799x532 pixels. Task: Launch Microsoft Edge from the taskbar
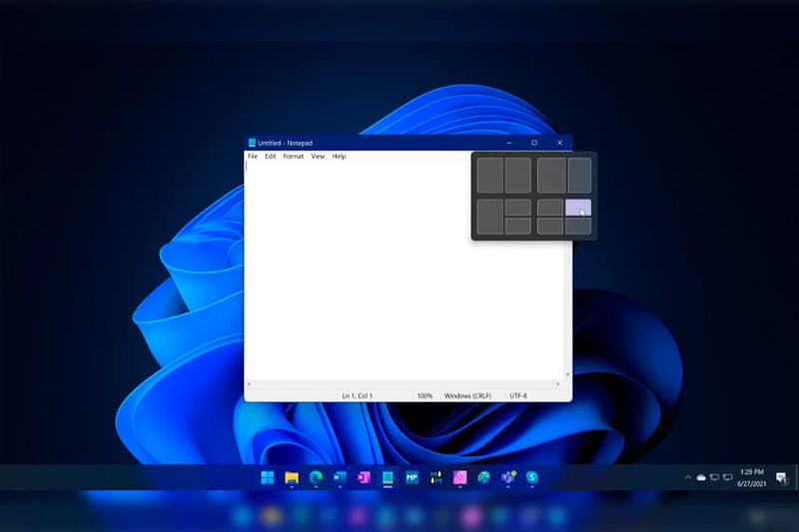click(x=316, y=477)
